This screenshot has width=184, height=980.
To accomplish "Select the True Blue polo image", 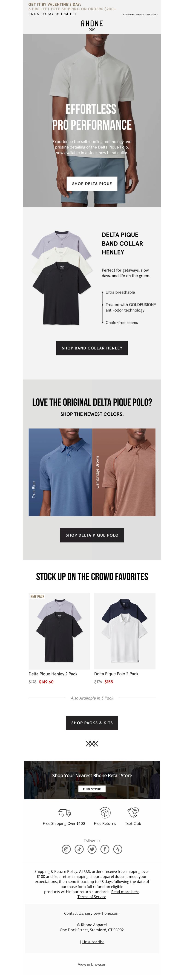I will (60, 472).
